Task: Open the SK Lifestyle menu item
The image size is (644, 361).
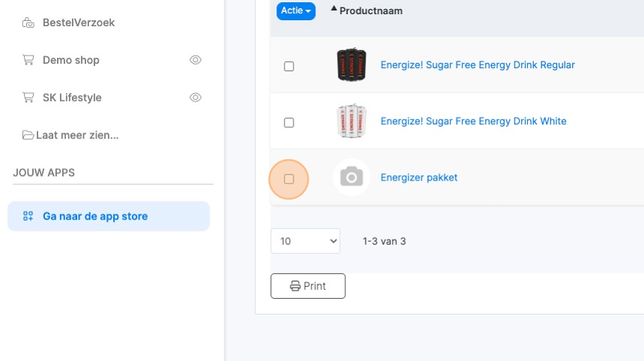Action: 72,97
